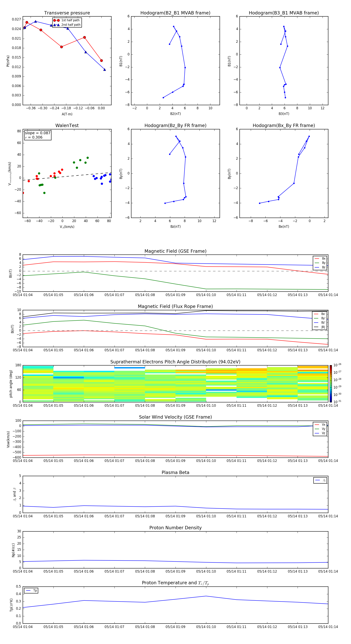Screen dimensions: 351x644
Task: Click the 'Bx' entry in GSE legend
Action: pyautogui.click(x=320, y=259)
